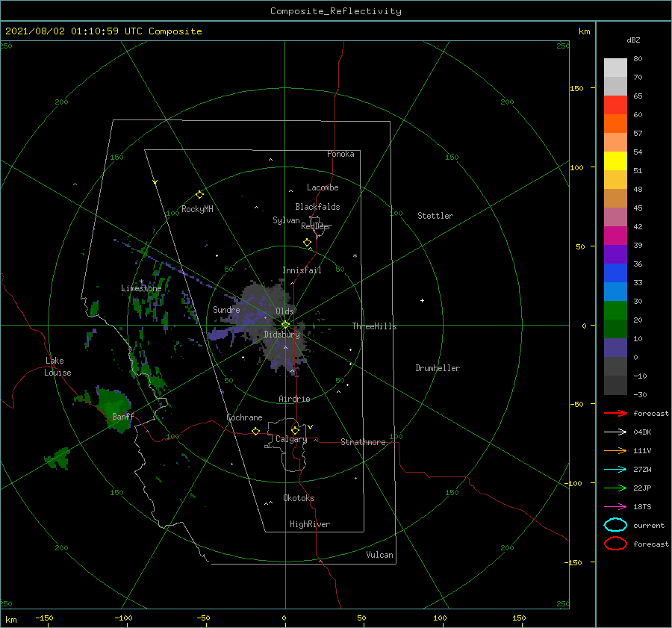The width and height of the screenshot is (672, 628).
Task: Click the Didsbury label
Action: pos(281,335)
